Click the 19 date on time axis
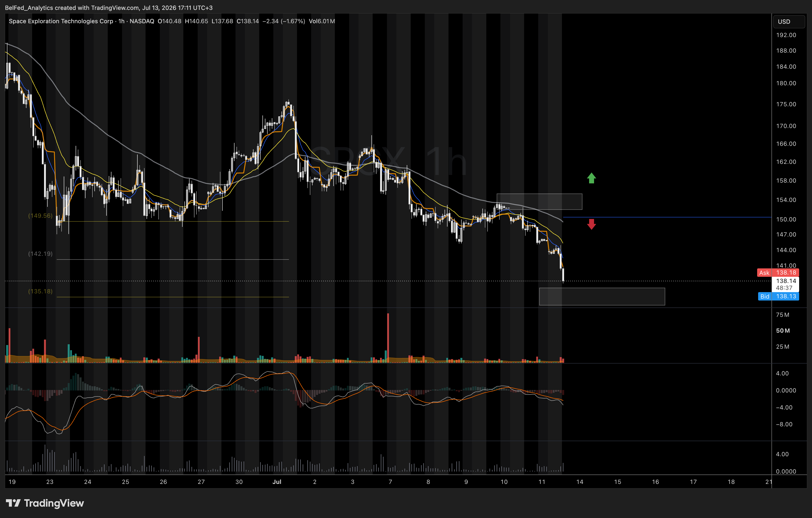Viewport: 812px width, 518px height. (x=12, y=482)
